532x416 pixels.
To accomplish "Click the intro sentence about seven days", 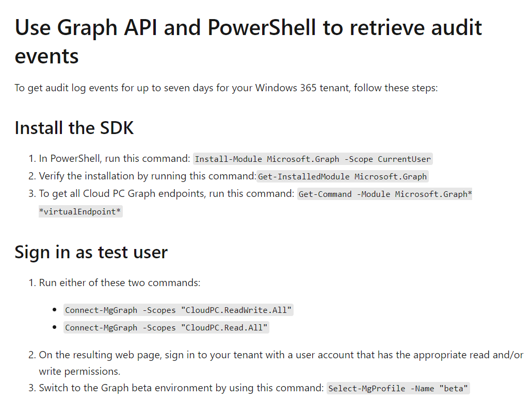I will [226, 88].
